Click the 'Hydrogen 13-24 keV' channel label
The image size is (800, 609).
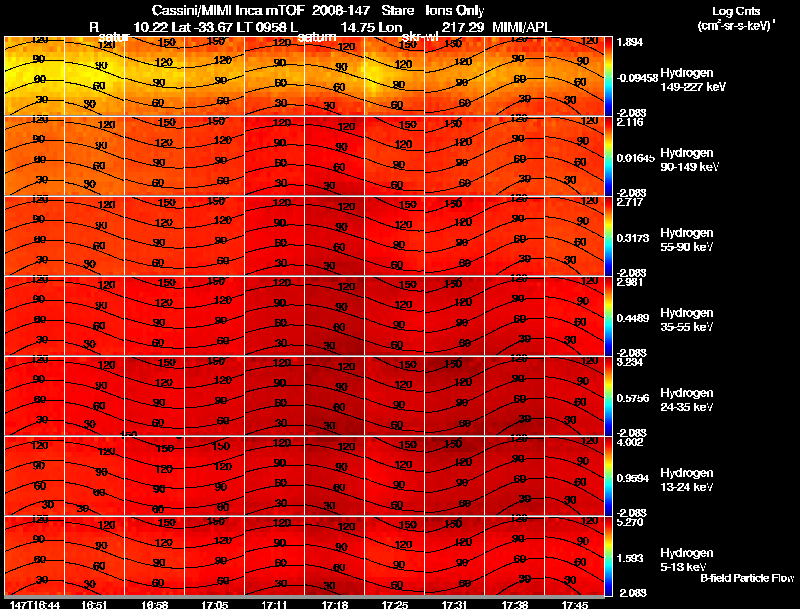click(x=687, y=480)
